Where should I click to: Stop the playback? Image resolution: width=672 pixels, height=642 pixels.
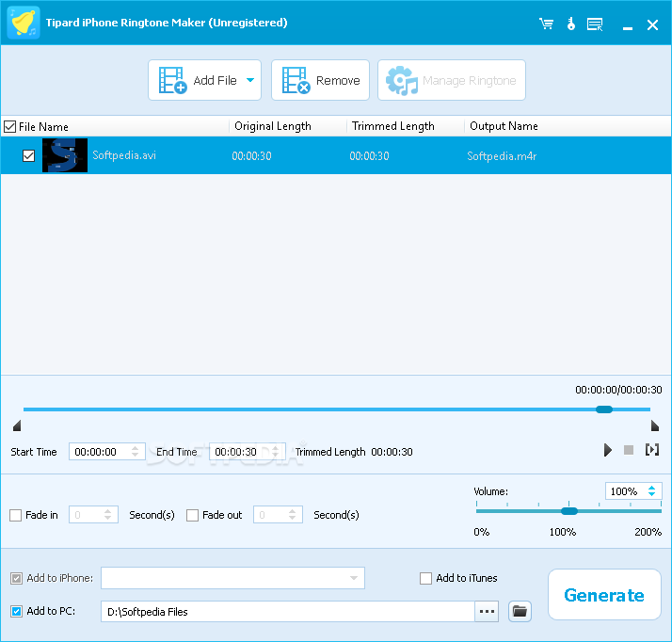point(629,450)
